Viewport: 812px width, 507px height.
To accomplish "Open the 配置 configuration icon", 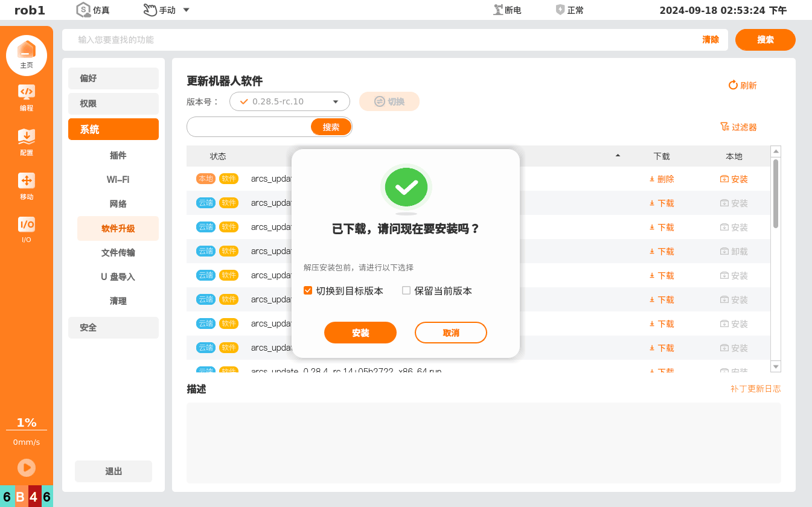I will [27, 136].
